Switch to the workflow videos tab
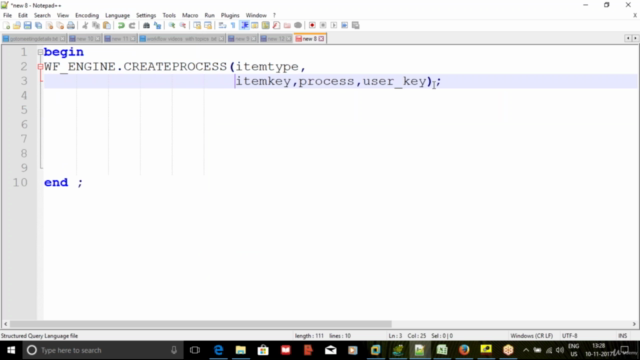 182,38
